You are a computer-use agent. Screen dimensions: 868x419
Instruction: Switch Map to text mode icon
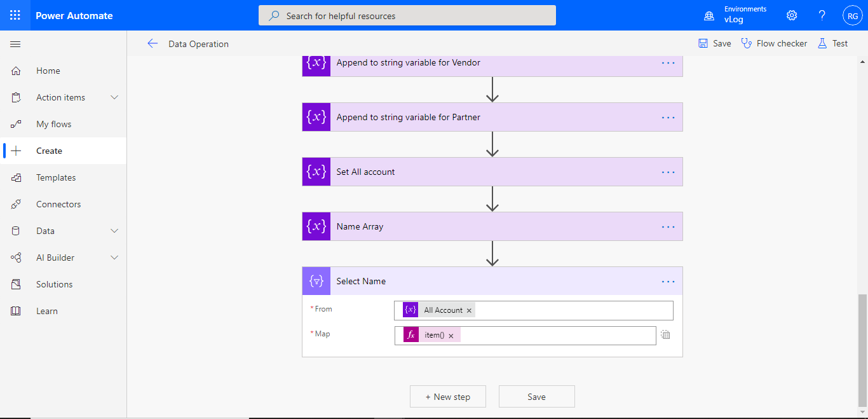coord(665,334)
